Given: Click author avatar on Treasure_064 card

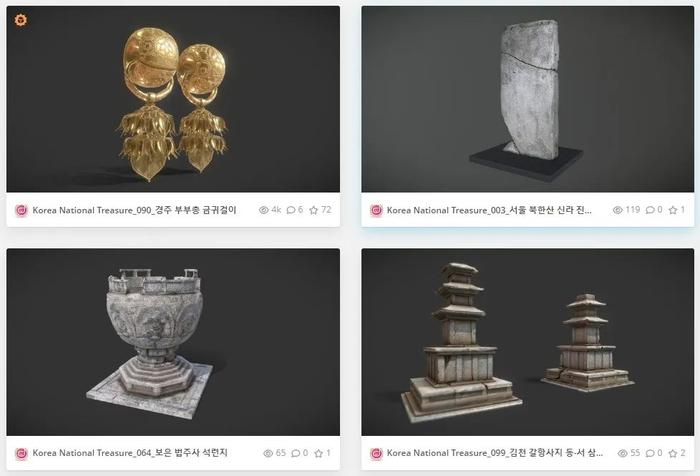Looking at the screenshot, I should point(21,454).
